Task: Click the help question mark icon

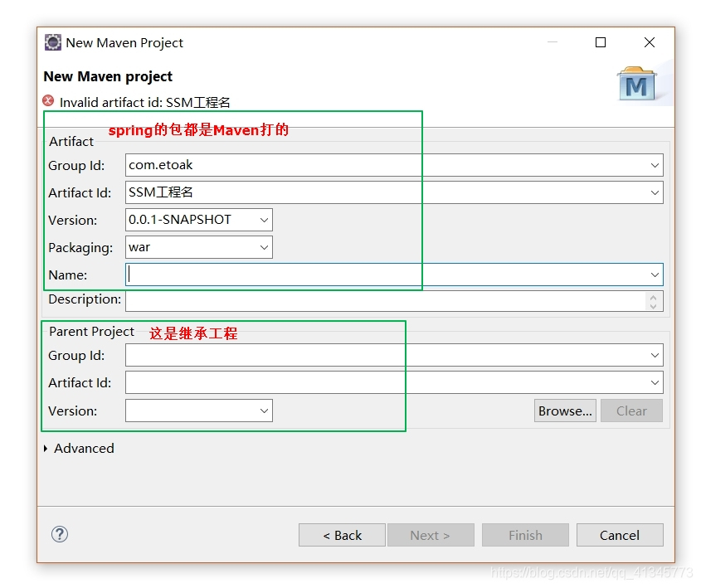Action: (x=60, y=534)
